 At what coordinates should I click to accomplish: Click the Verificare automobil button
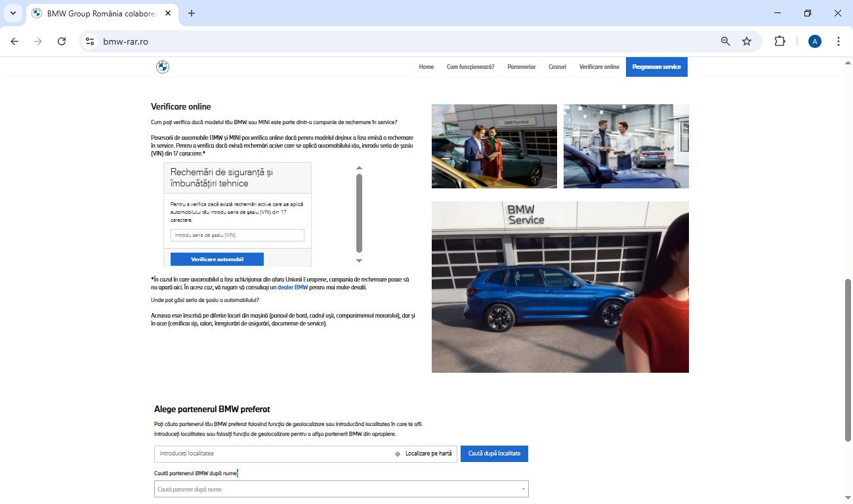217,259
